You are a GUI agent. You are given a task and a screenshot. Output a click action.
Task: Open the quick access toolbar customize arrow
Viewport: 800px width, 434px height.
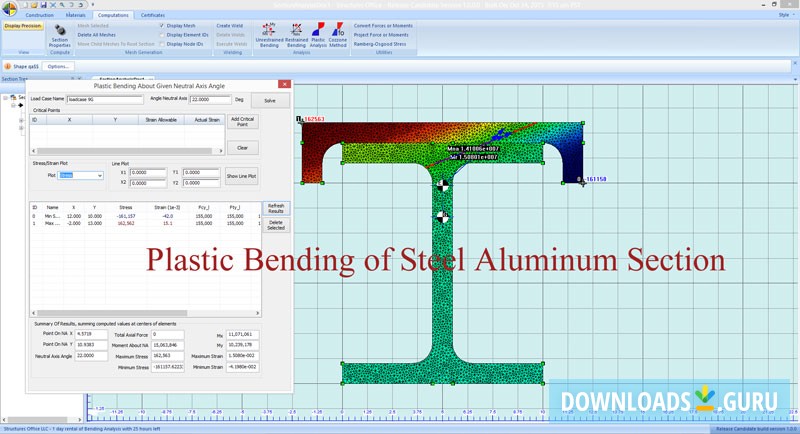point(92,5)
